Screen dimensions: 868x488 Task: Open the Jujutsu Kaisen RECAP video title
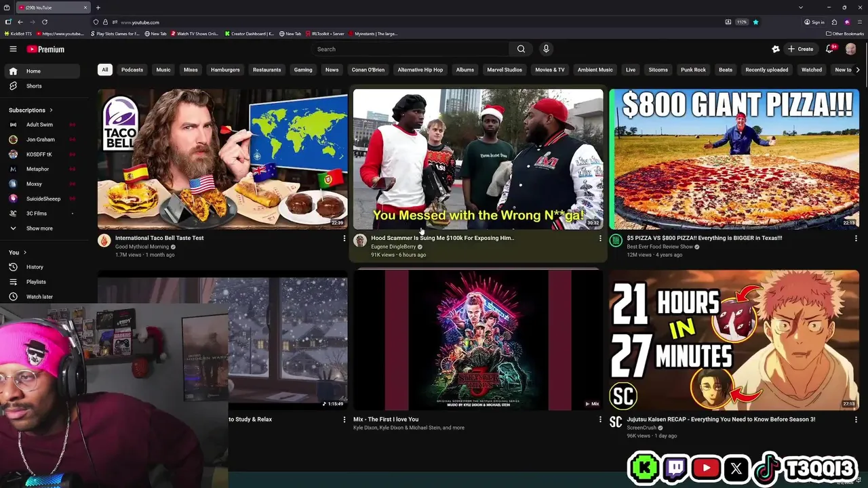(721, 420)
